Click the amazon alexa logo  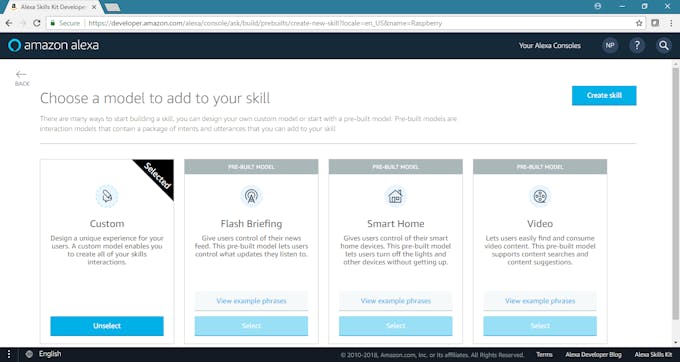point(53,45)
